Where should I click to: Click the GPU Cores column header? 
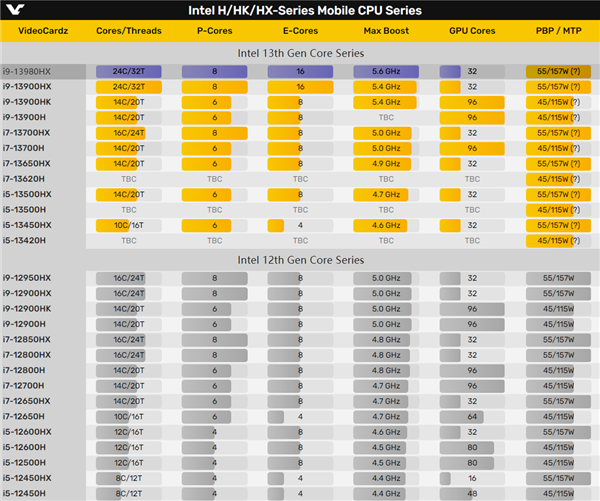click(472, 31)
